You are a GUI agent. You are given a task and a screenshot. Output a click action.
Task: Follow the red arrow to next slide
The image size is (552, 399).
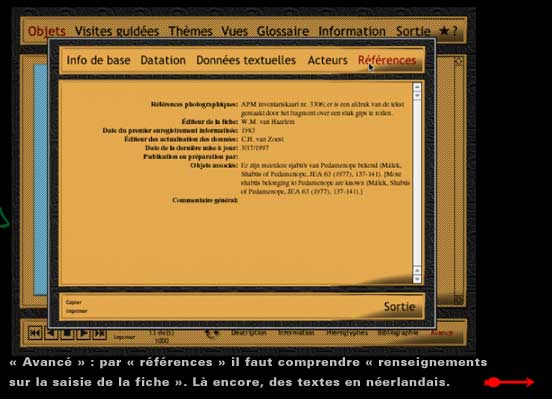tap(509, 382)
